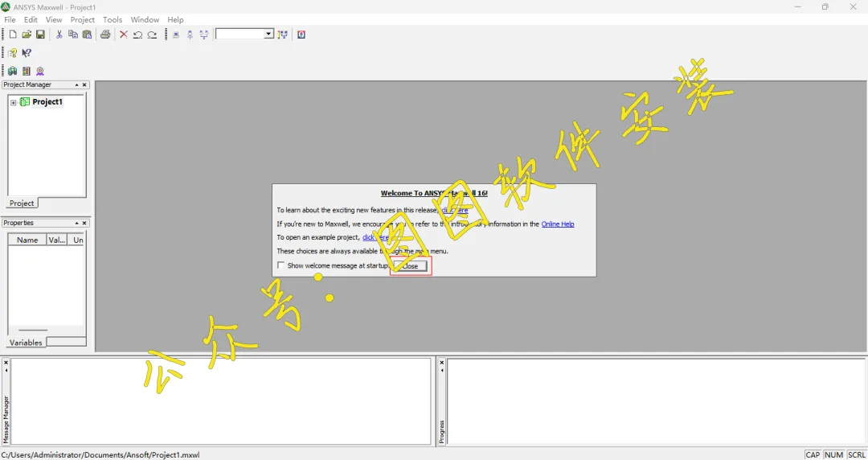This screenshot has height=460, width=868.
Task: Click the Welcome To ANSYS Maxwell 16 heading
Action: pyautogui.click(x=434, y=193)
